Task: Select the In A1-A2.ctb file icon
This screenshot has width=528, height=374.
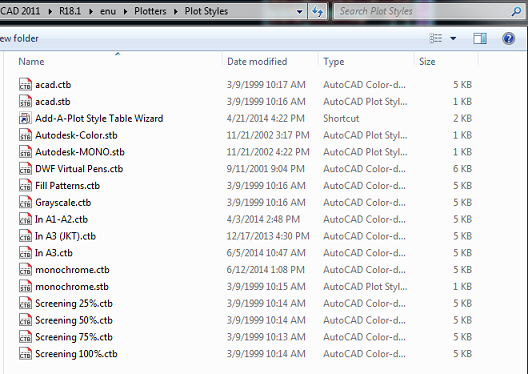Action: pos(25,219)
